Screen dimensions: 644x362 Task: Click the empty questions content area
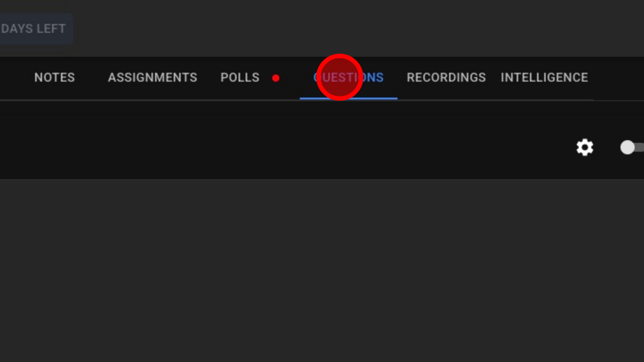(x=322, y=271)
